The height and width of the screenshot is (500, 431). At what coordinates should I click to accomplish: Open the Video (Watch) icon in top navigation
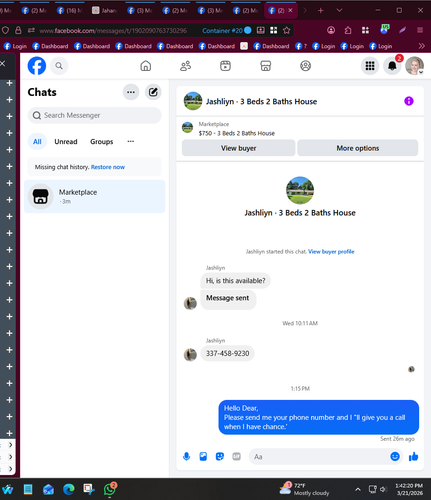pyautogui.click(x=225, y=66)
